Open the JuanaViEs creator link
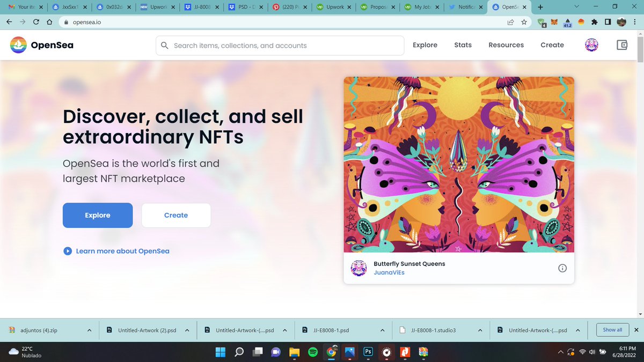Viewport: 644px width, 362px height. pyautogui.click(x=389, y=272)
